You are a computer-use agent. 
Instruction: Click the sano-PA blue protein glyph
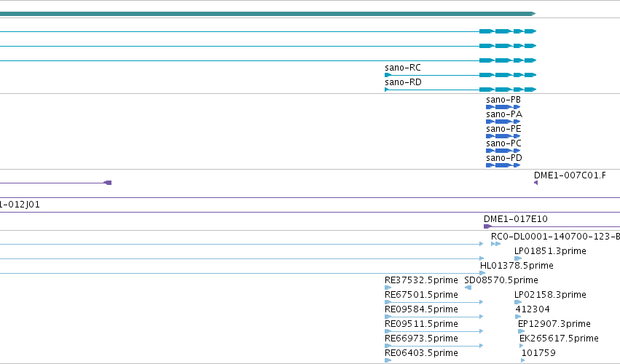point(503,122)
